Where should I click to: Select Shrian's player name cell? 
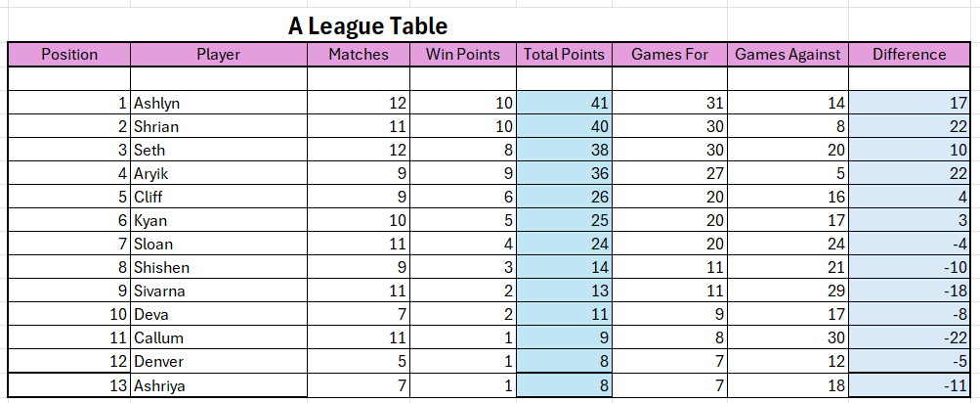click(219, 126)
